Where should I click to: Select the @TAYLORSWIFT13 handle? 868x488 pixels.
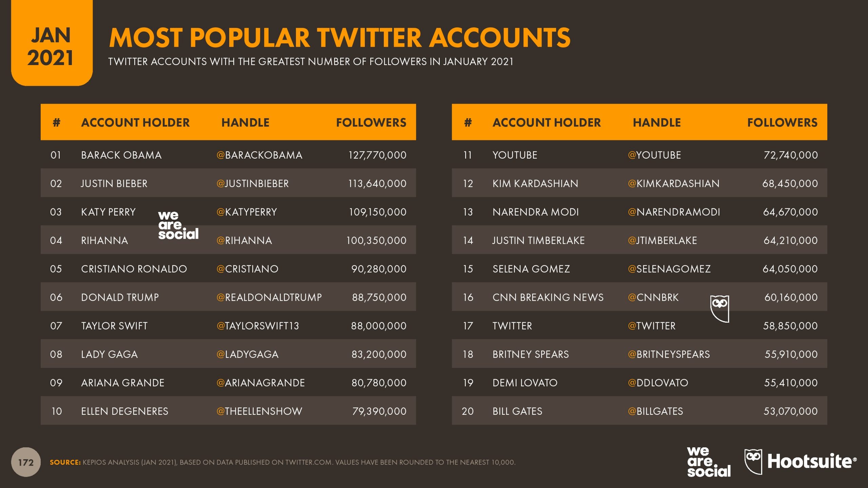tap(258, 326)
